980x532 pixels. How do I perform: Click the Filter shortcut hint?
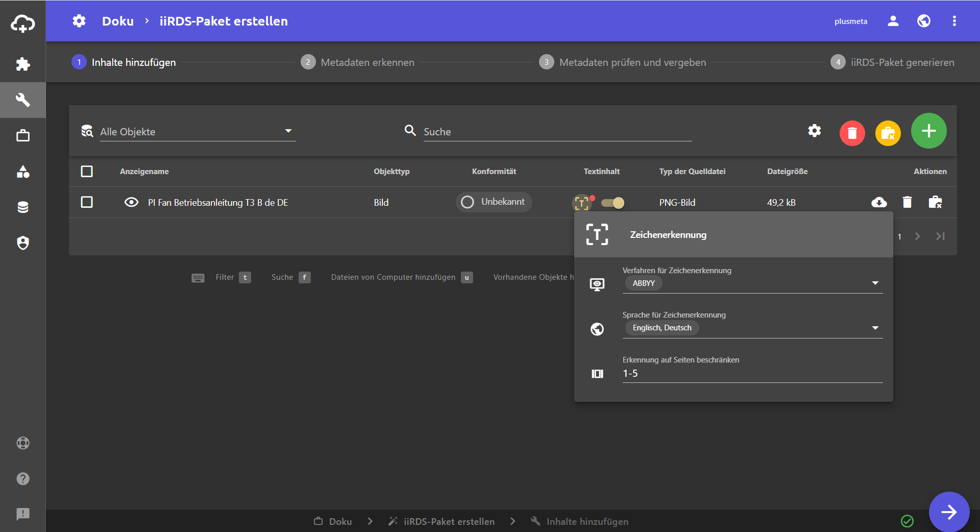click(x=233, y=277)
